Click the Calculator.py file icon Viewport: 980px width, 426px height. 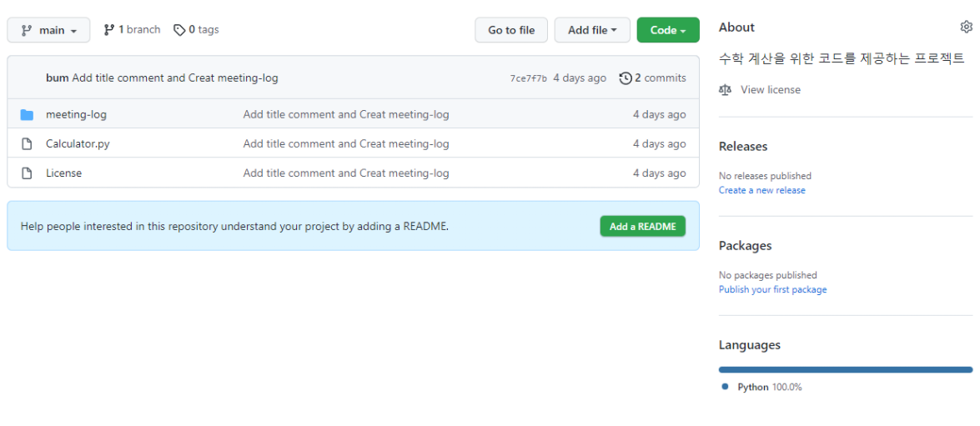tap(26, 143)
